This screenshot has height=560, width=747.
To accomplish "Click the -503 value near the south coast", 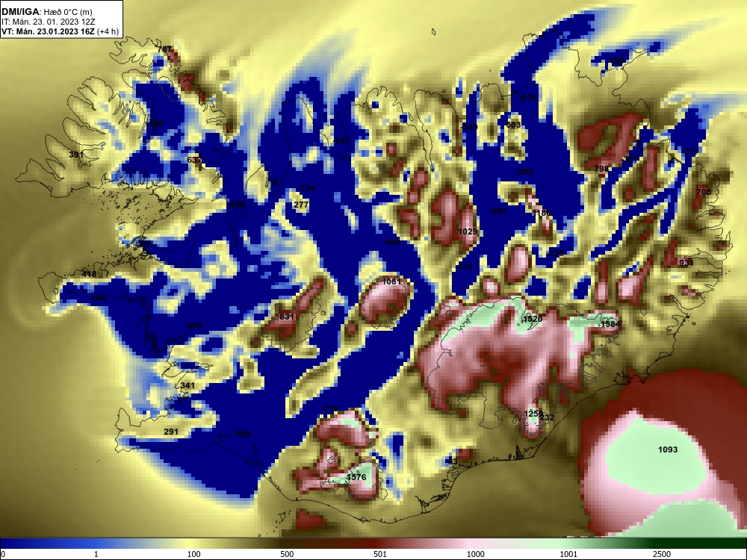I will pos(241,434).
